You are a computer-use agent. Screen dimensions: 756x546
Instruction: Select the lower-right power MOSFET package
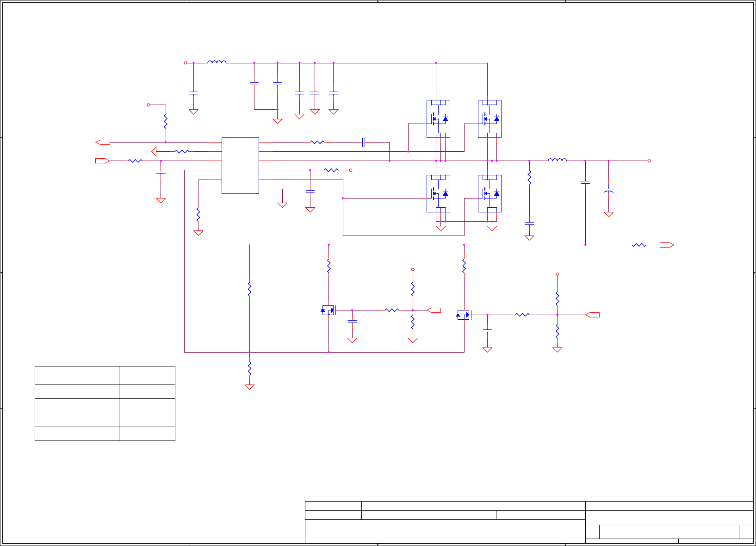(x=490, y=193)
